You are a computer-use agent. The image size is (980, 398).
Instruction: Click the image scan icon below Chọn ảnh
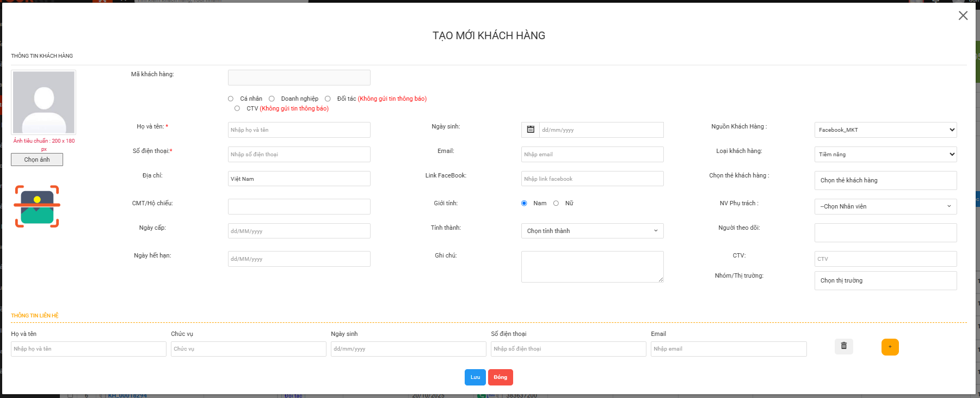pos(37,206)
